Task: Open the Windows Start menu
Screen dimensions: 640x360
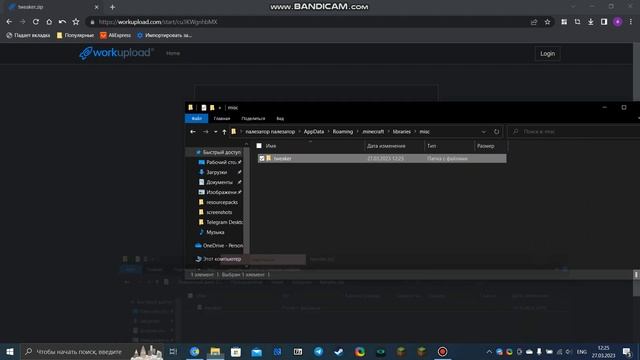Action: (x=10, y=351)
